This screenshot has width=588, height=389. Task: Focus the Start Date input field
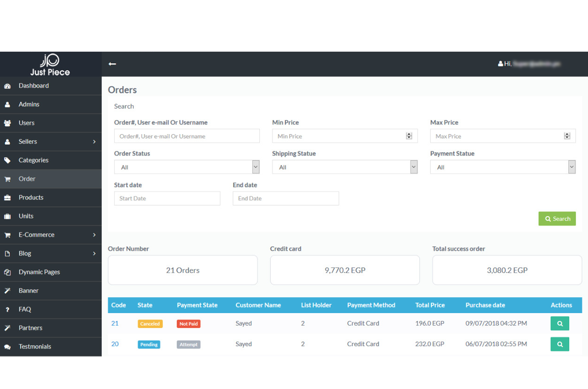[167, 198]
